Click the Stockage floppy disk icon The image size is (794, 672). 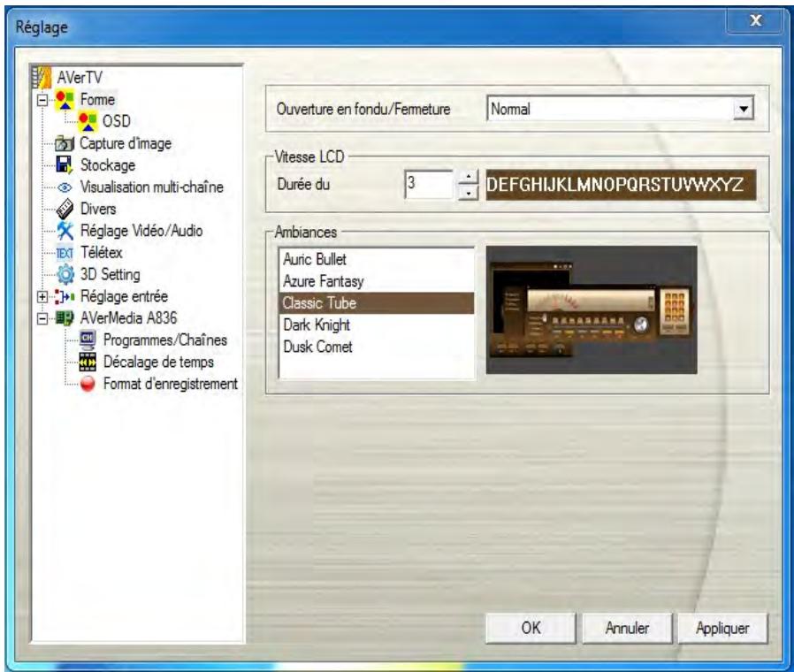65,165
